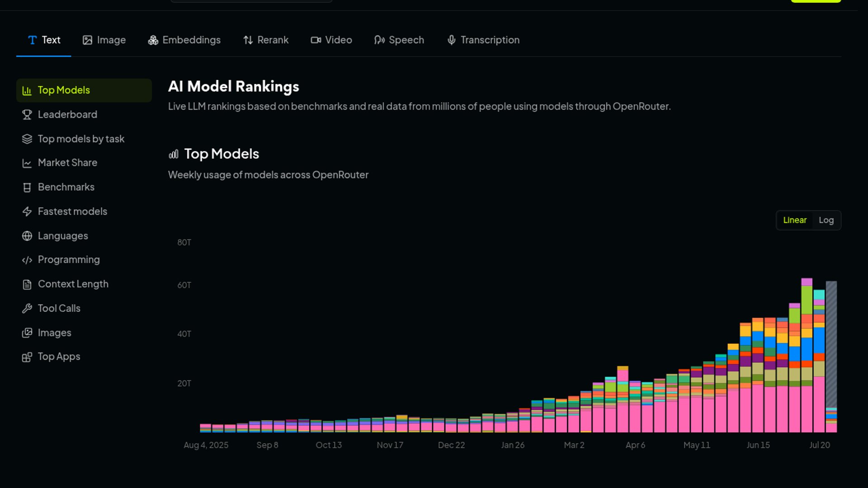This screenshot has height=488, width=868.
Task: Click the 20T y-axis label
Action: [x=184, y=384]
